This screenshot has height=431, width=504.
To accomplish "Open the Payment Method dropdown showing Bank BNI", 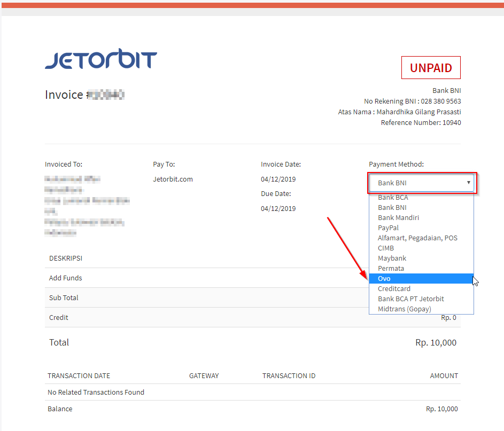I will [421, 183].
